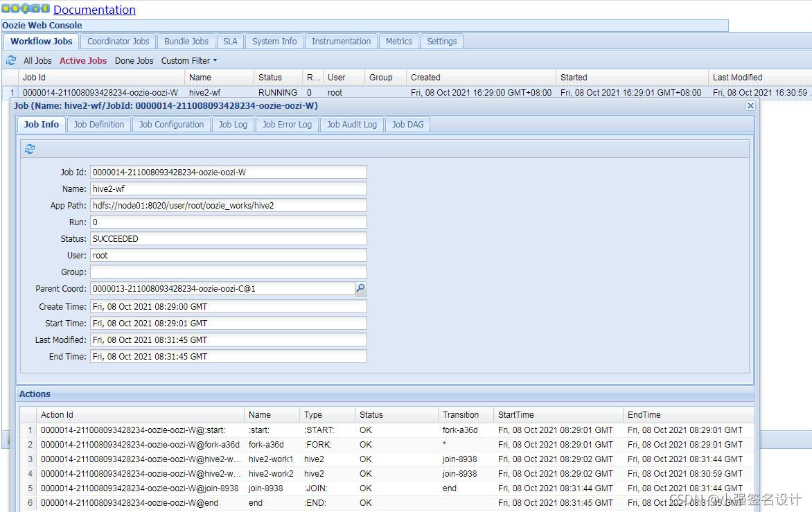Screen dimensions: 812x512
Task: Open the Job Audit Log tab
Action: [352, 124]
